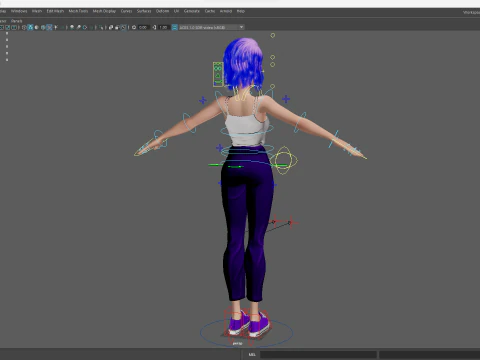
Task: Click the isolate select icon
Action: [101, 27]
